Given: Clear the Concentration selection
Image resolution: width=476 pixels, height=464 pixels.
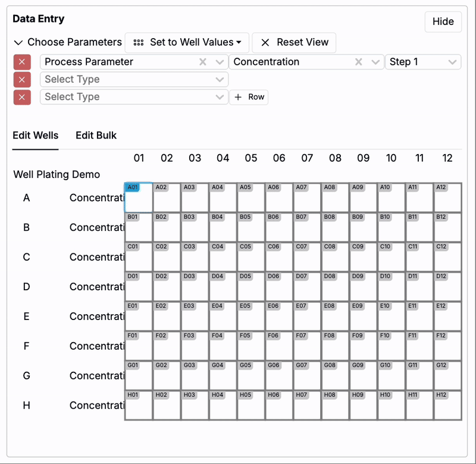Looking at the screenshot, I should (359, 62).
